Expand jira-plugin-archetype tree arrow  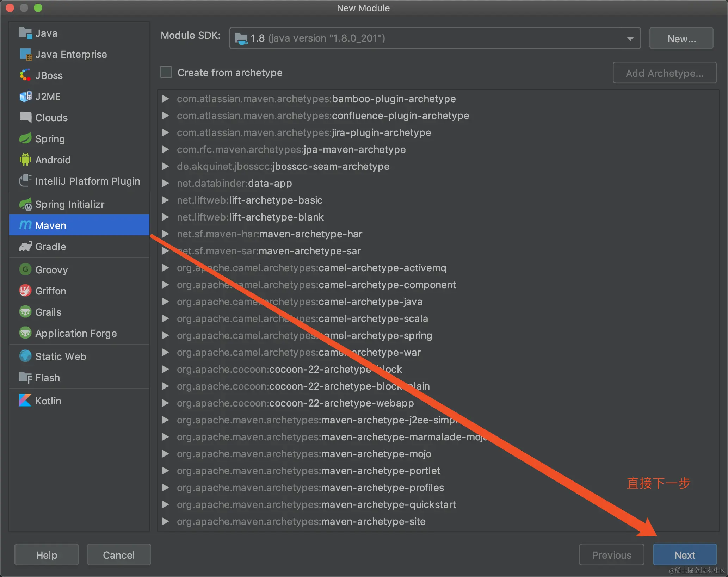(x=165, y=132)
